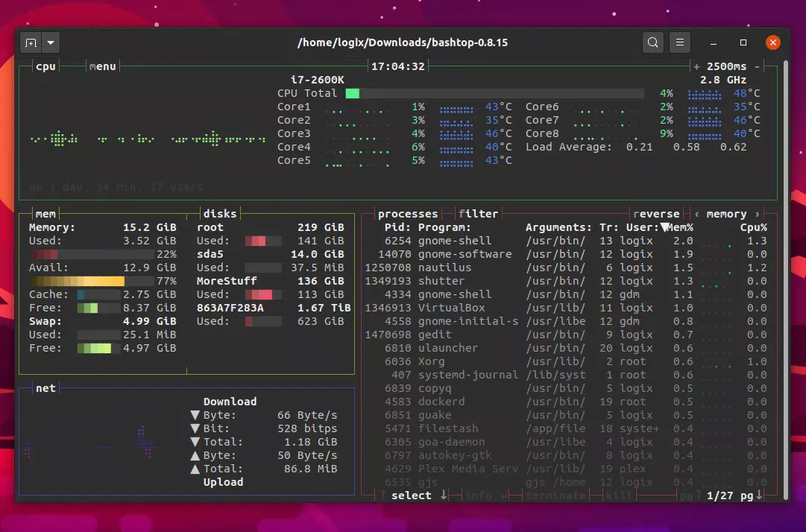Open a new terminal tab
The width and height of the screenshot is (806, 532).
tap(30, 42)
